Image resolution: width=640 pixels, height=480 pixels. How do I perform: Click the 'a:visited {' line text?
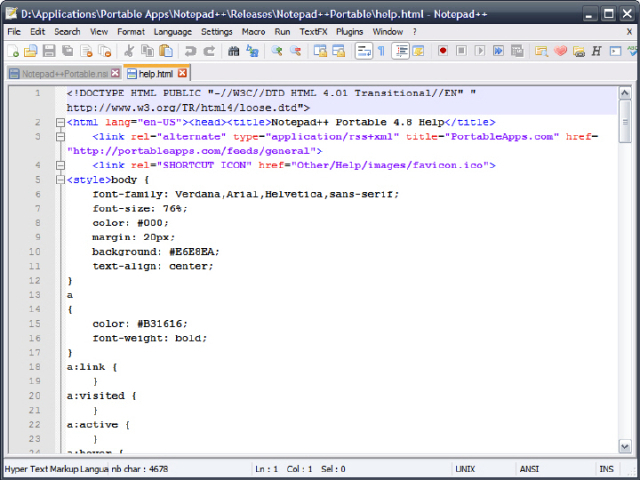102,396
